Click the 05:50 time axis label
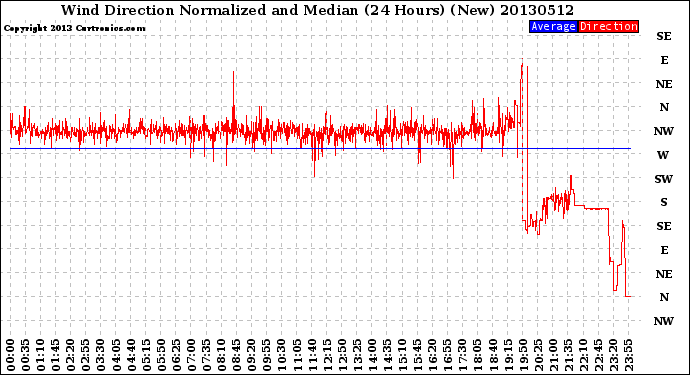 point(162,355)
